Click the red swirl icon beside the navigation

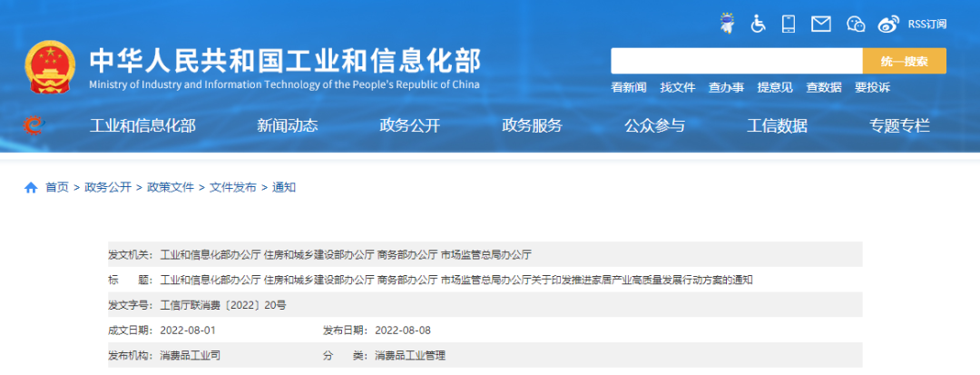coord(34,125)
